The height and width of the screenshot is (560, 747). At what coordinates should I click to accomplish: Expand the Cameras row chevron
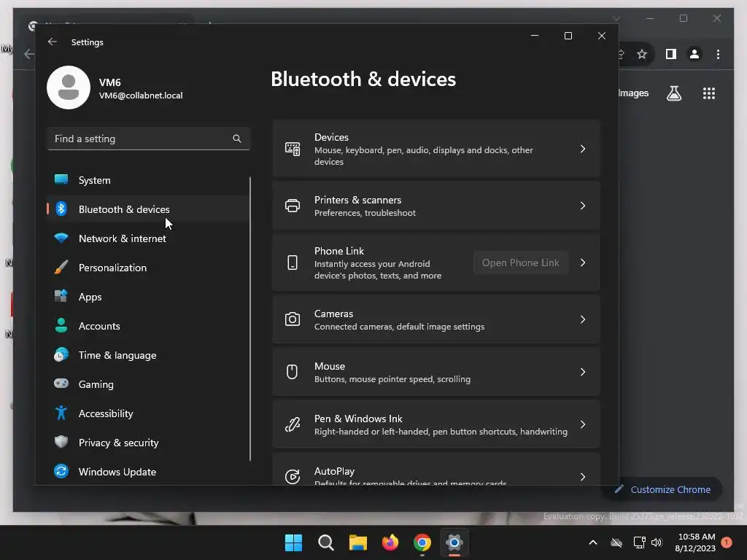583,319
